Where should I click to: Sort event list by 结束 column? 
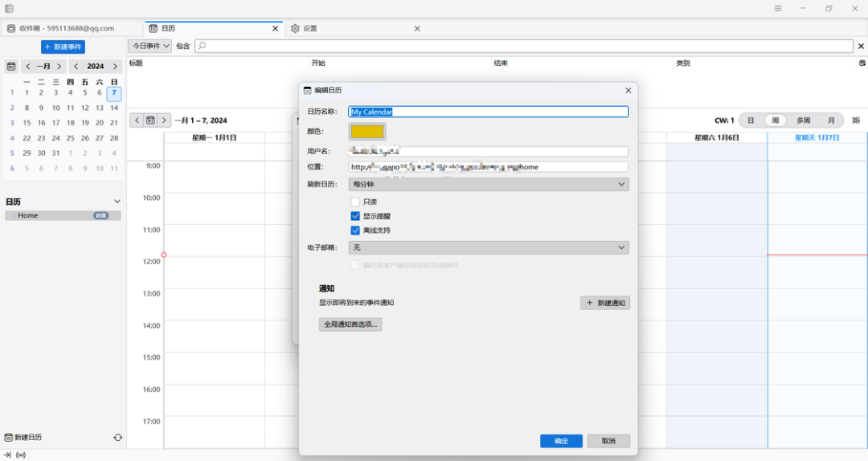[x=583, y=63]
